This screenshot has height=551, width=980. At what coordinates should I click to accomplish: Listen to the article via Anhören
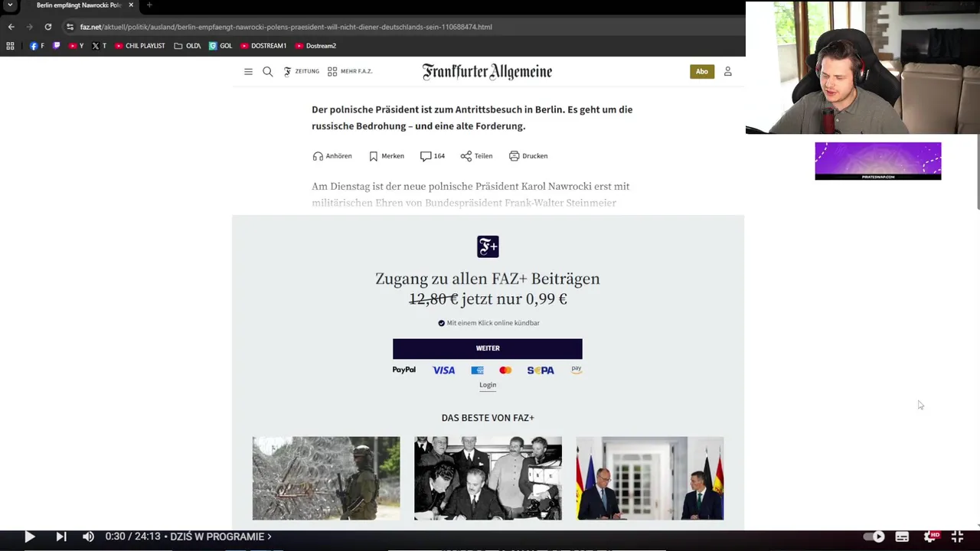(332, 156)
